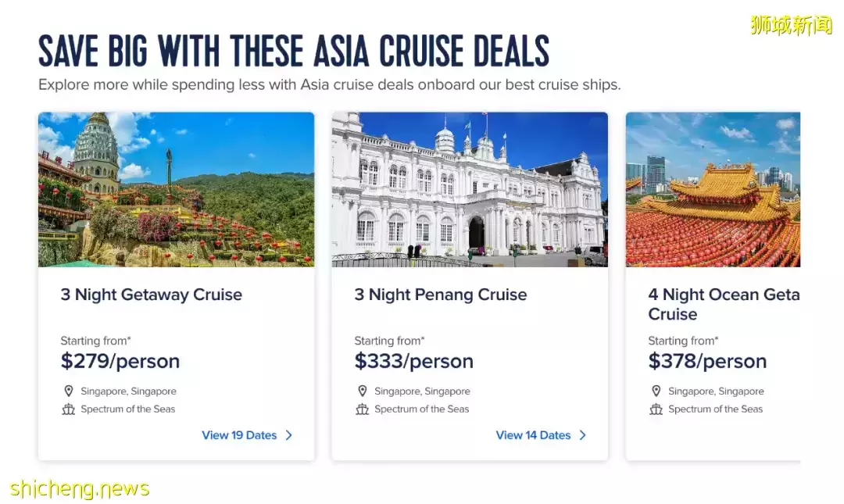Click chevron arrow beside View 19 Dates
Image resolution: width=844 pixels, height=504 pixels.
click(289, 435)
